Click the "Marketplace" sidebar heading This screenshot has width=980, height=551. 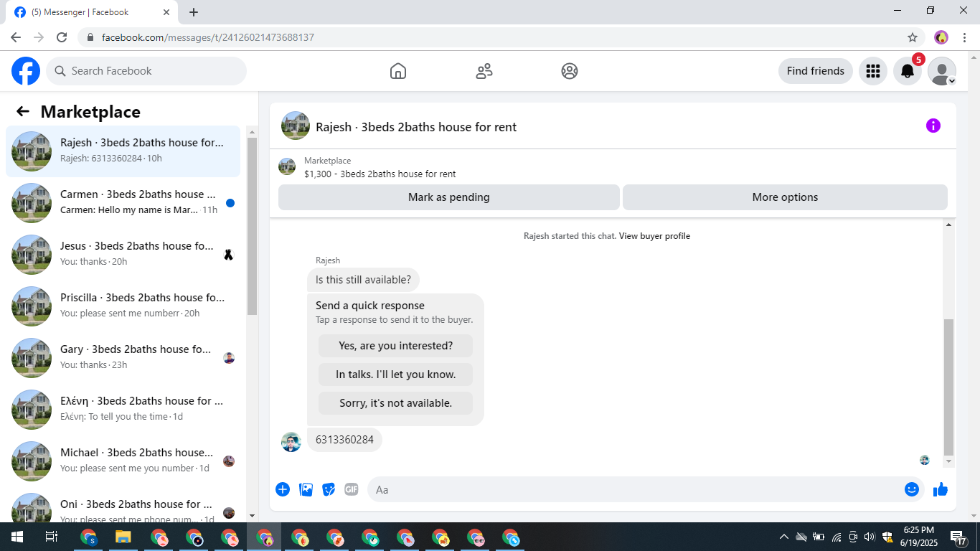click(x=90, y=112)
